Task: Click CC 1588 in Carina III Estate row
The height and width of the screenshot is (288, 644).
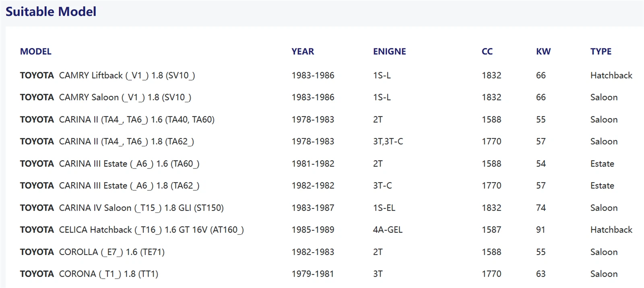Action: (x=491, y=164)
